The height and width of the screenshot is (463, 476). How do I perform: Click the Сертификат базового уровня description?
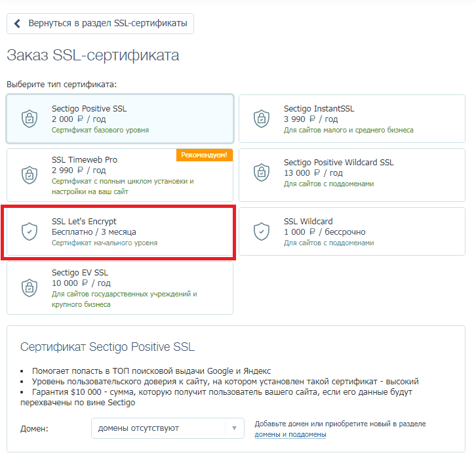pos(100,130)
